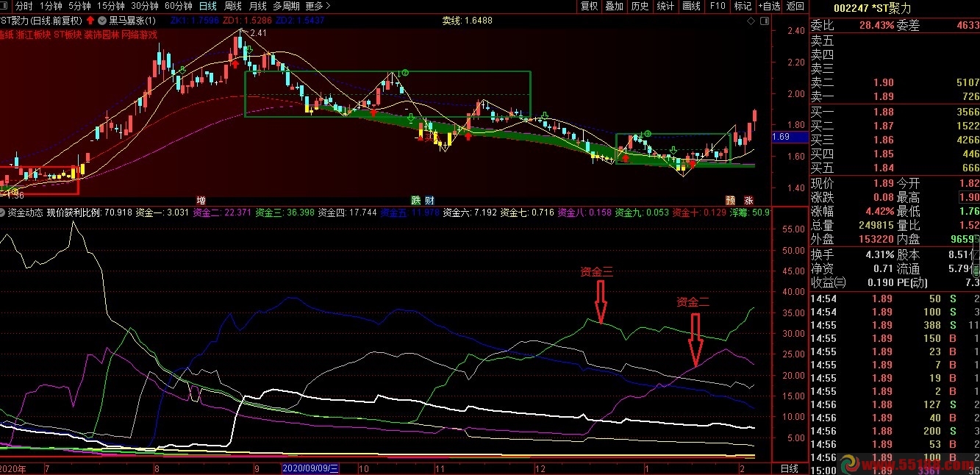
Task: Switch to the 15分钟 chart period
Action: point(111,6)
